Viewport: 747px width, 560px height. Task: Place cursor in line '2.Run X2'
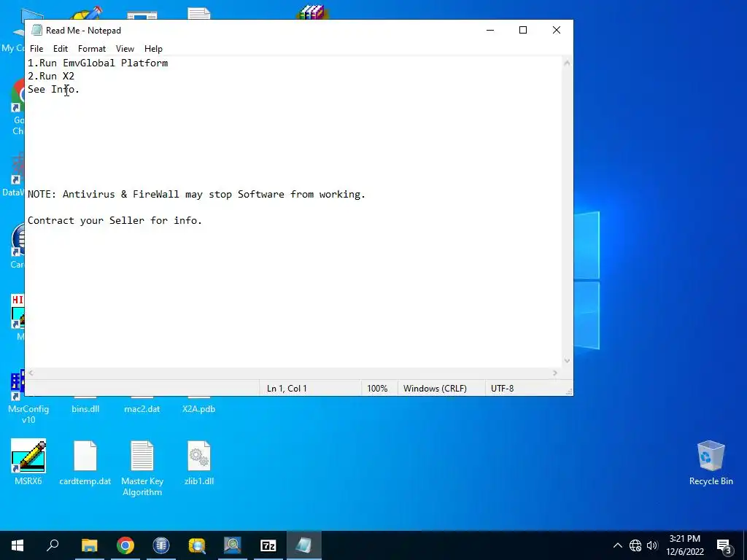point(51,76)
